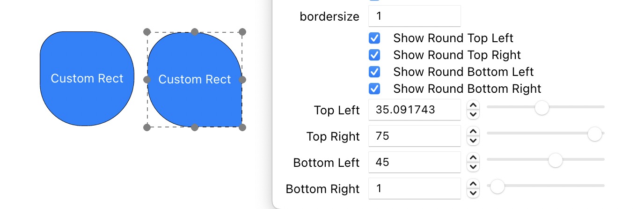Viewport: 644px width, 209px height.
Task: Click the Top Right stepper control
Action: coord(473,136)
